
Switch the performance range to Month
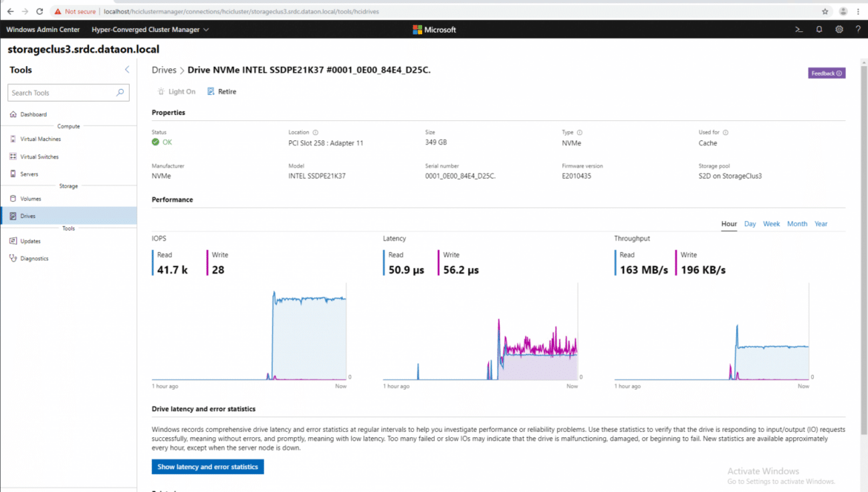pyautogui.click(x=797, y=223)
